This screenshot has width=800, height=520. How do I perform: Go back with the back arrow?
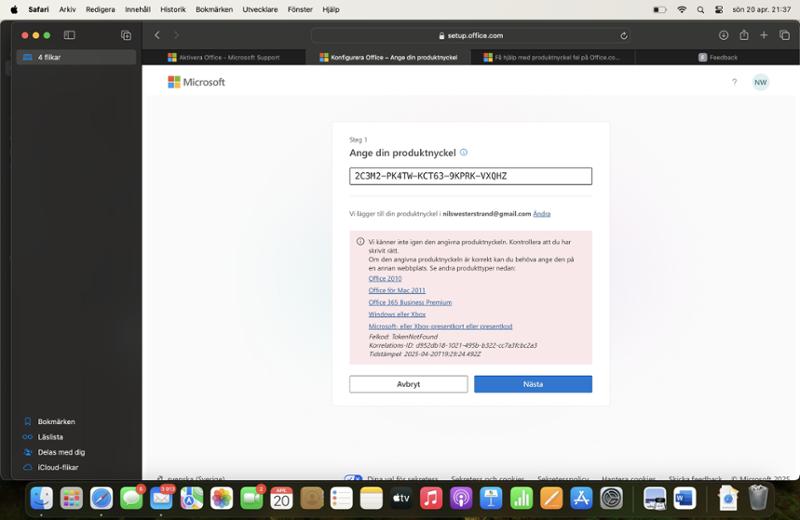(x=157, y=35)
